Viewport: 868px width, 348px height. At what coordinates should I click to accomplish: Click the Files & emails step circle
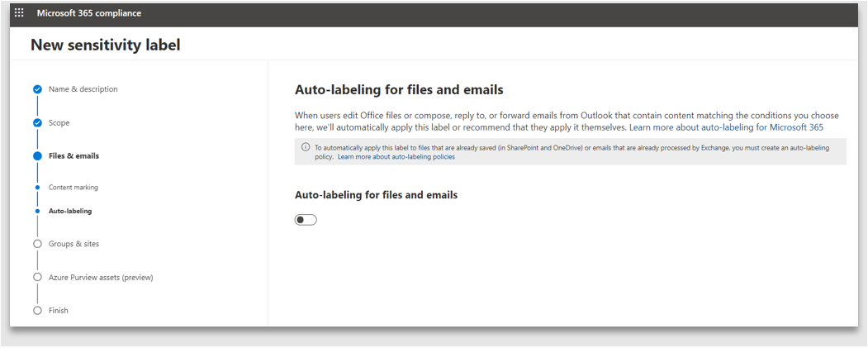[37, 155]
